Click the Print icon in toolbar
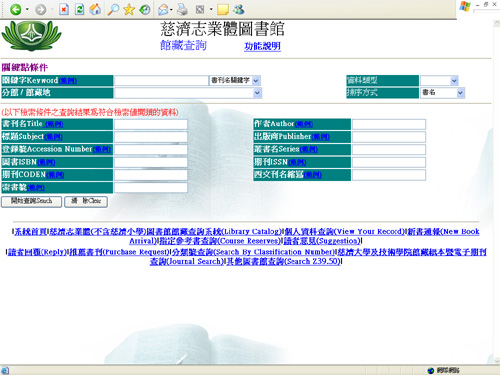The width and height of the screenshot is (500, 375). 182,9
